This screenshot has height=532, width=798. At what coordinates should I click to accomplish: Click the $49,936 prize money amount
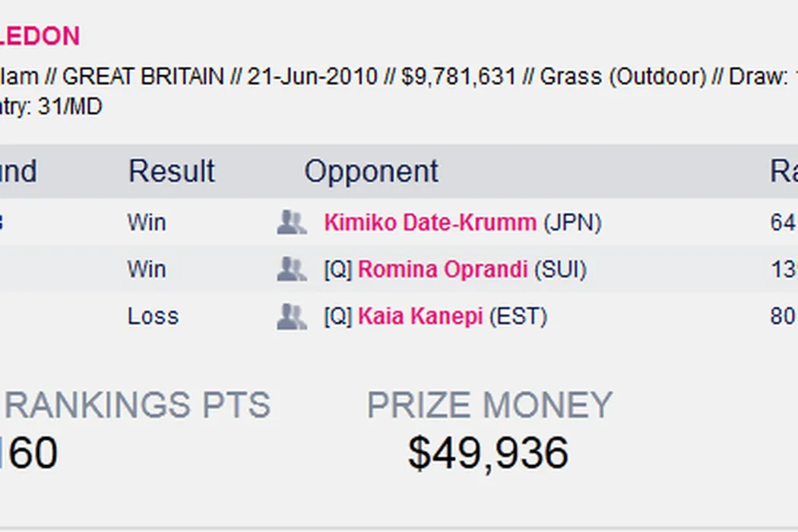click(x=488, y=454)
